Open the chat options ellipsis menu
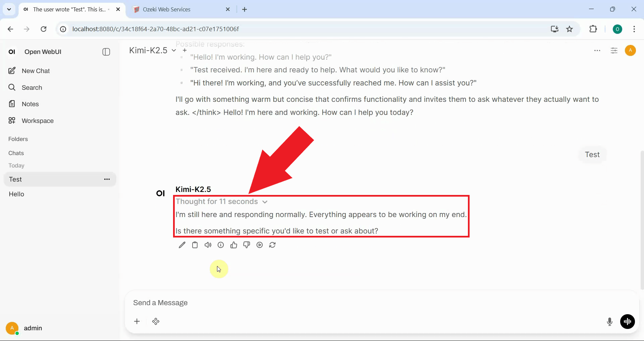The image size is (644, 341). click(x=598, y=51)
